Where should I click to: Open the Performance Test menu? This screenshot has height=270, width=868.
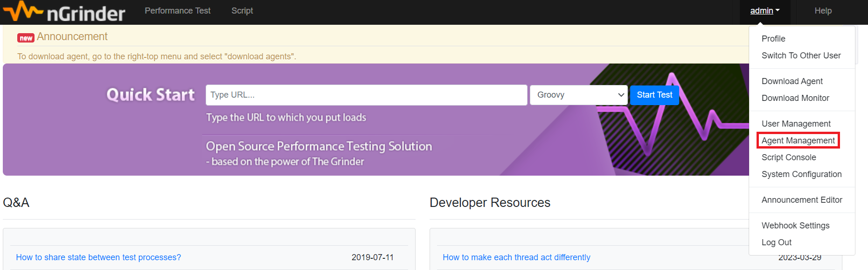(x=178, y=11)
